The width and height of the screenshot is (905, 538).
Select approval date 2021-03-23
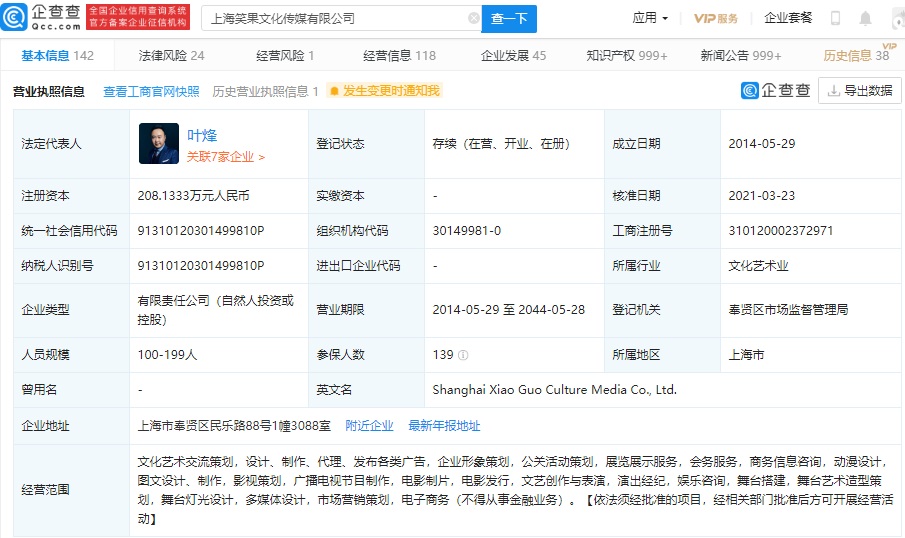click(762, 196)
